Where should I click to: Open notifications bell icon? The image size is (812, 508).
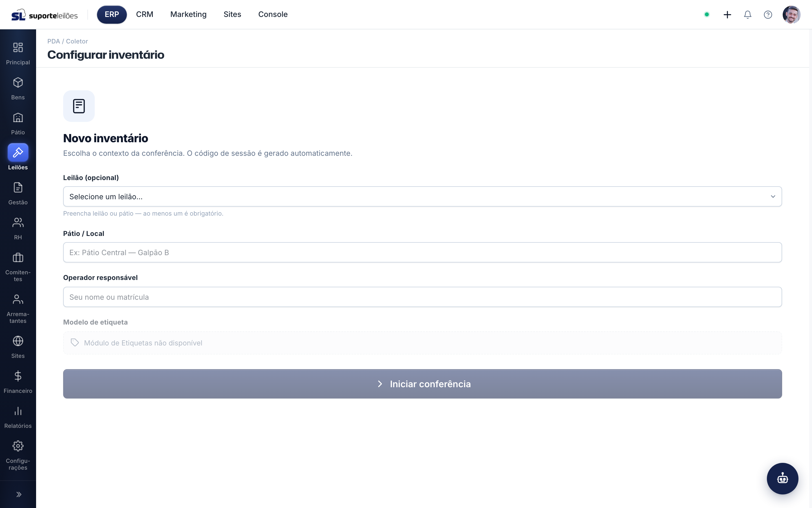click(x=748, y=14)
